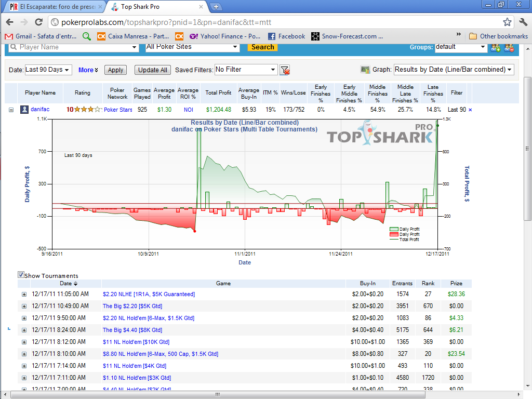Screen dimensions: 532x399
Task: Open the Caixa Manresa bookmark
Action: 133,36
